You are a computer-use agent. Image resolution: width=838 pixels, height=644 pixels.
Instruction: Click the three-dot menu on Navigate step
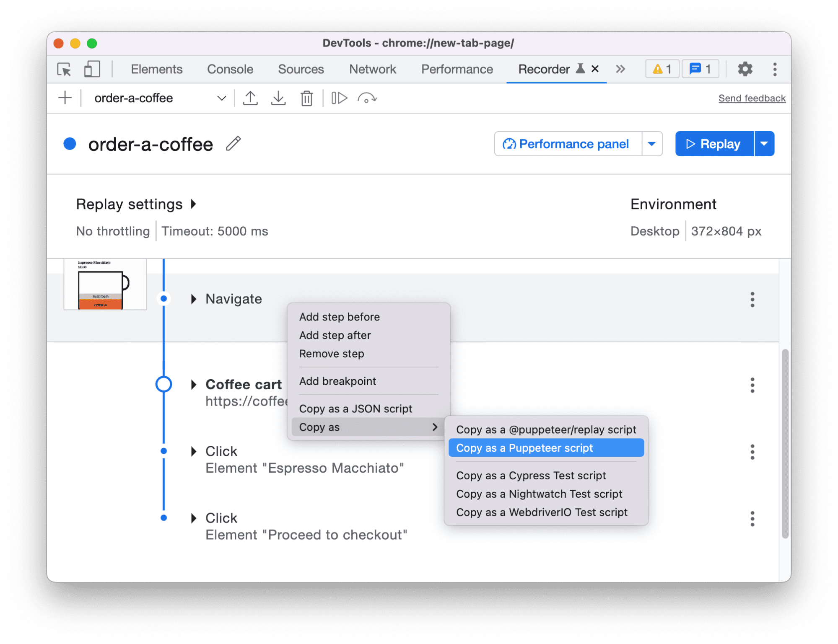[752, 298]
